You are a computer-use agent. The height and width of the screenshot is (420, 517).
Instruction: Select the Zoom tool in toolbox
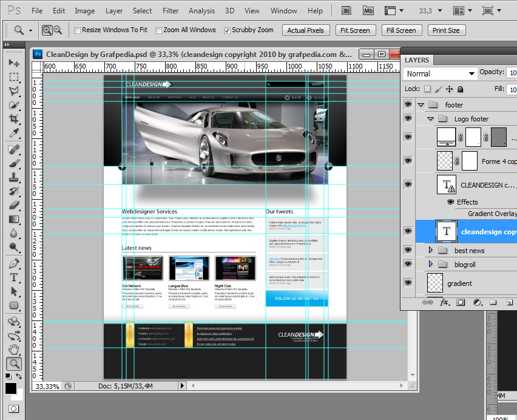(14, 364)
